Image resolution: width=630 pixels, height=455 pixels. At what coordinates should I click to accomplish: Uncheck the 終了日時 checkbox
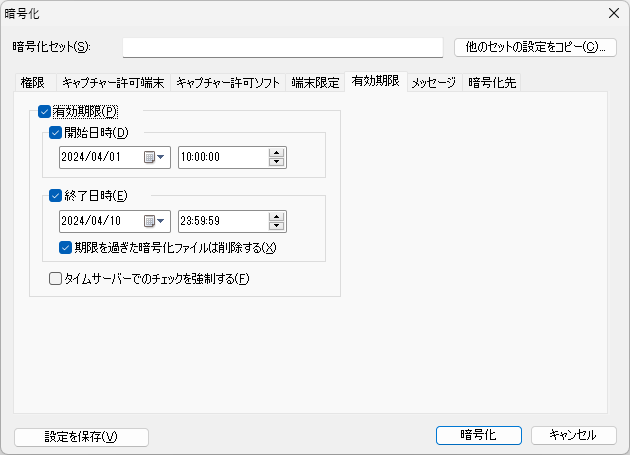55,196
